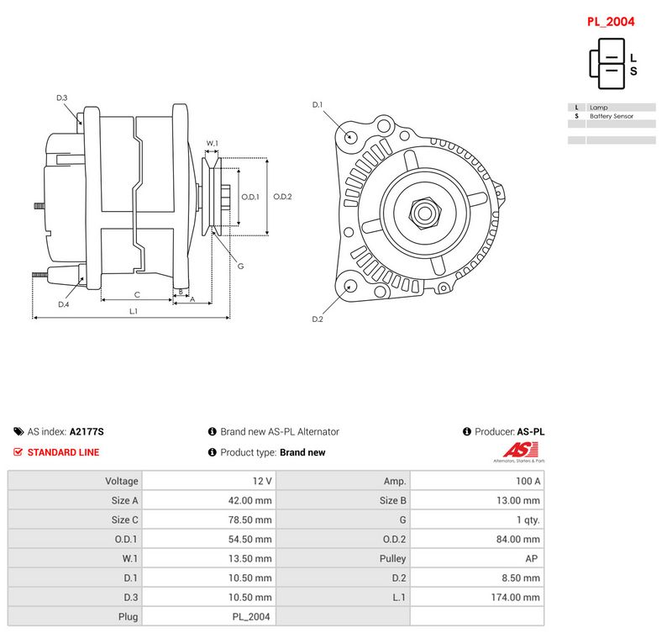672x633 pixels.
Task: Click the info icon before Brand new AS-PL Alternator
Action: pyautogui.click(x=213, y=431)
